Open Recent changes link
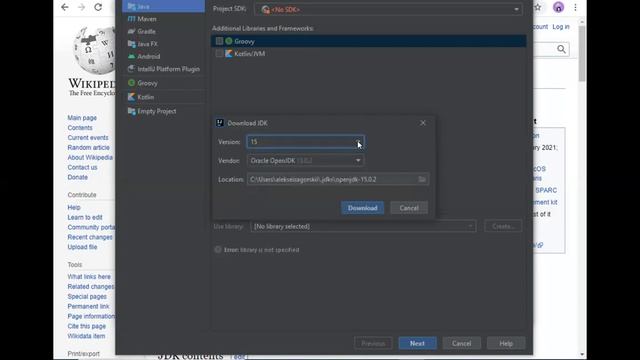This screenshot has width=640, height=360. (x=90, y=237)
